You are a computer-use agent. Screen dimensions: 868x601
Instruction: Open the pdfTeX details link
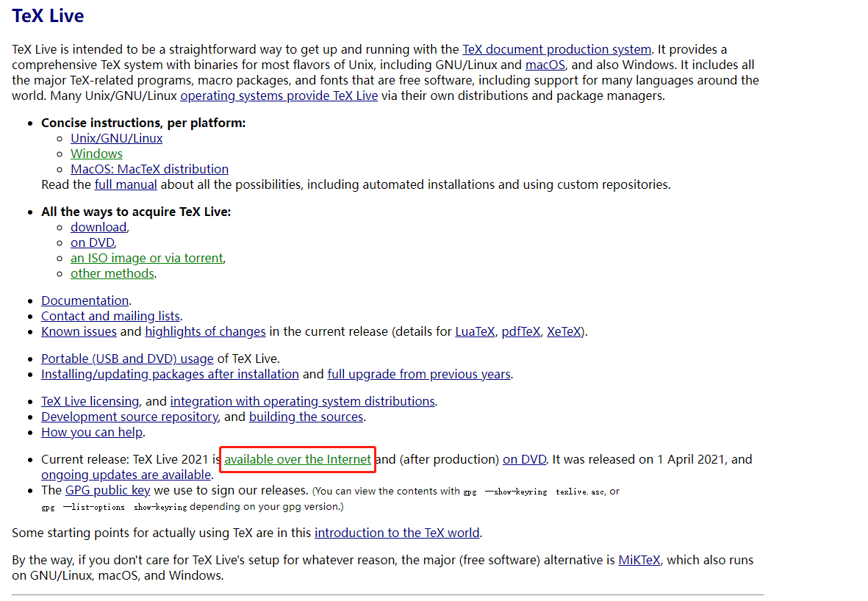click(521, 332)
